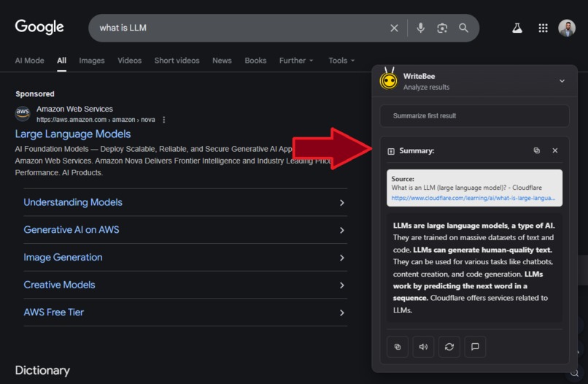Viewport: 588px width, 384px height.
Task: Open the AWS ad three-dot menu
Action: (x=164, y=120)
